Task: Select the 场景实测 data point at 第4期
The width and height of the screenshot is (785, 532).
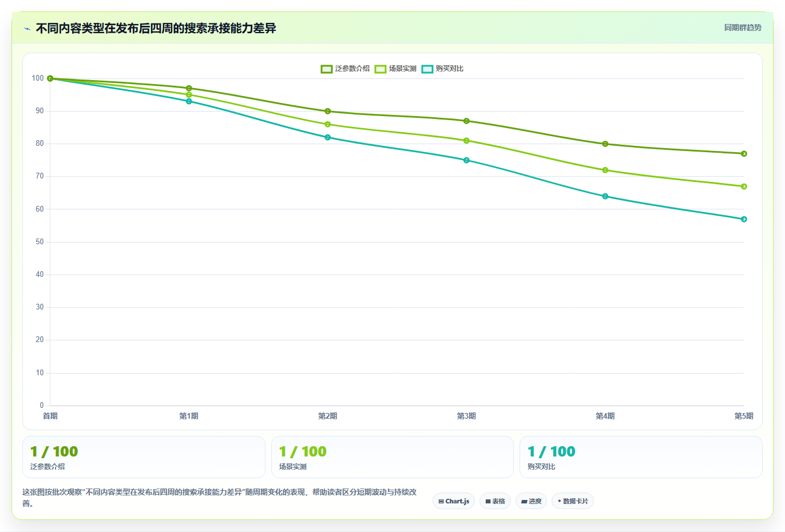Action: tap(605, 170)
